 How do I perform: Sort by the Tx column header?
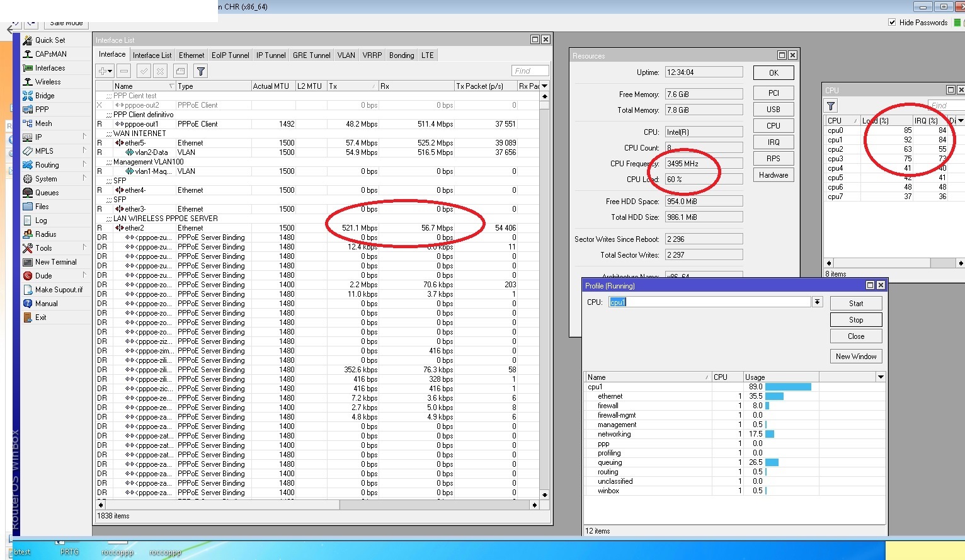(x=353, y=86)
